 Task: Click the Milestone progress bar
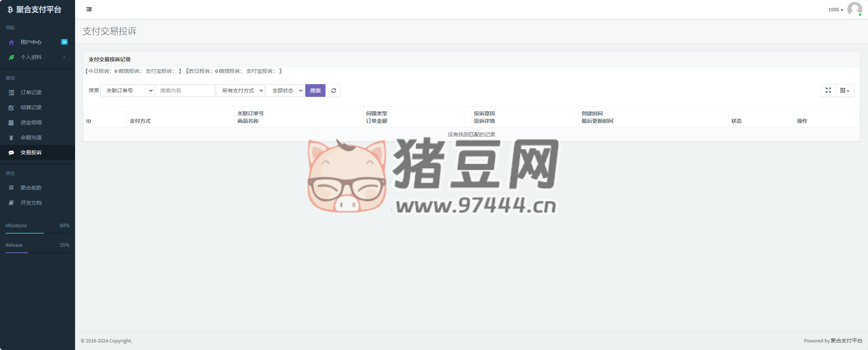pos(38,233)
